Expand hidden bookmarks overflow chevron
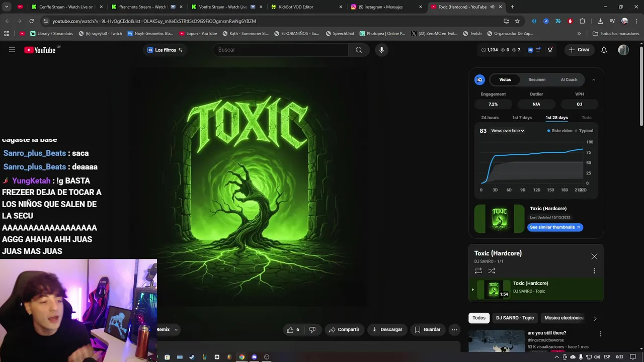This screenshot has width=644, height=362. pyautogui.click(x=579, y=33)
